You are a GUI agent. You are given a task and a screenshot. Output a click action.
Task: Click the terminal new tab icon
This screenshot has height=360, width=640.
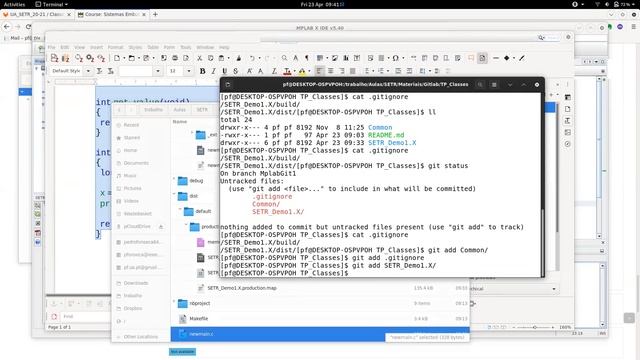coord(228,84)
